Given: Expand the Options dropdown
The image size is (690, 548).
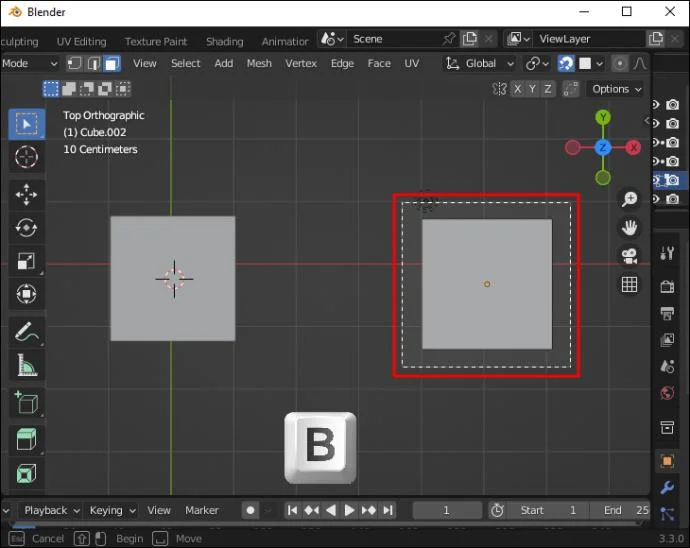Looking at the screenshot, I should click(x=616, y=89).
